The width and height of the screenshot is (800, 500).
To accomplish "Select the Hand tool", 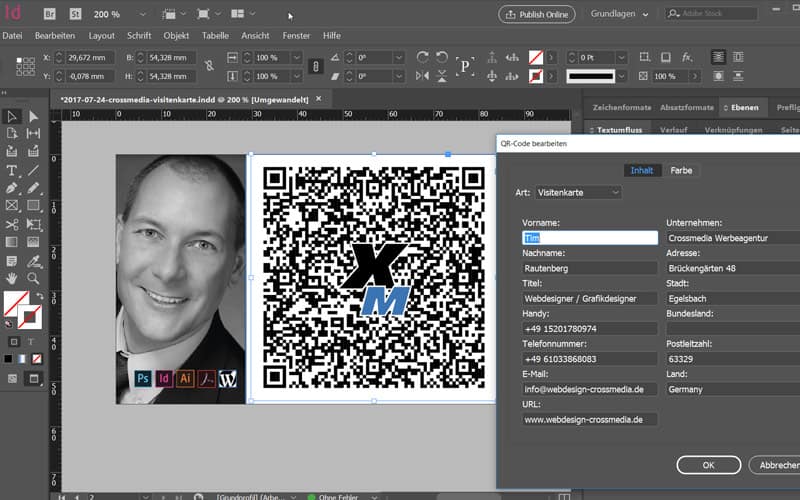I will tap(12, 279).
